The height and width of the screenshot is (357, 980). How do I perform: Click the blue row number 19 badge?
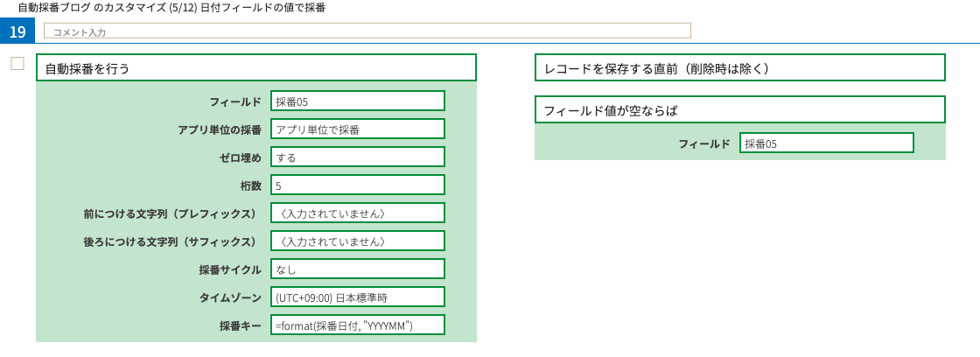tap(17, 31)
